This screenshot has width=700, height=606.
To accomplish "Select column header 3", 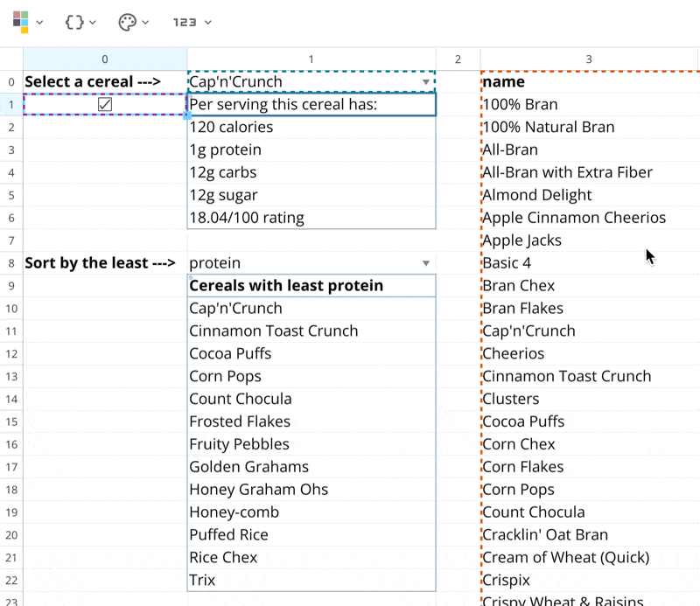I will (x=589, y=59).
